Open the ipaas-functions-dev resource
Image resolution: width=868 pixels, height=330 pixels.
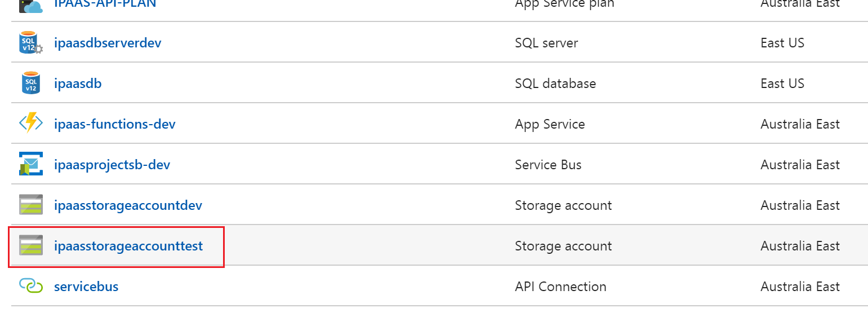point(114,124)
